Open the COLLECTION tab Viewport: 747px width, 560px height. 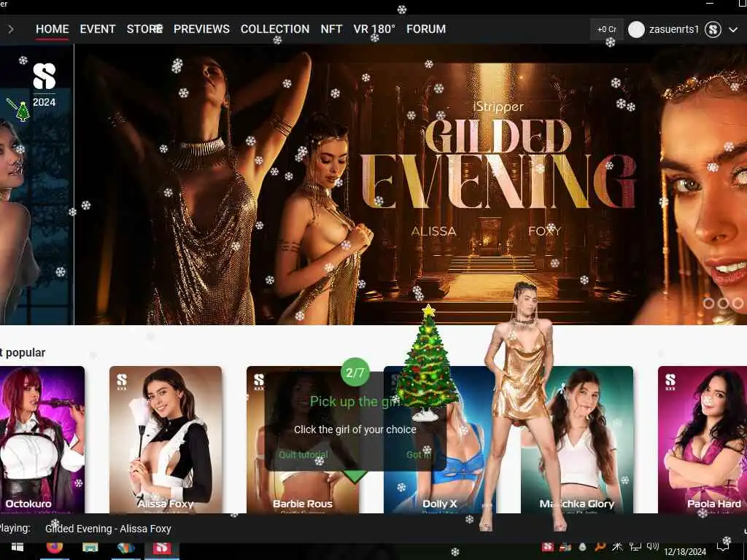275,29
